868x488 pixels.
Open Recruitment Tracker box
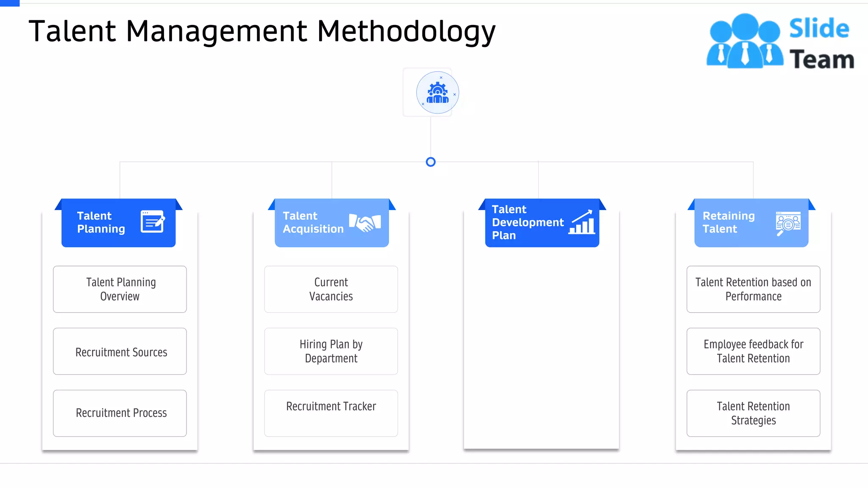(331, 413)
